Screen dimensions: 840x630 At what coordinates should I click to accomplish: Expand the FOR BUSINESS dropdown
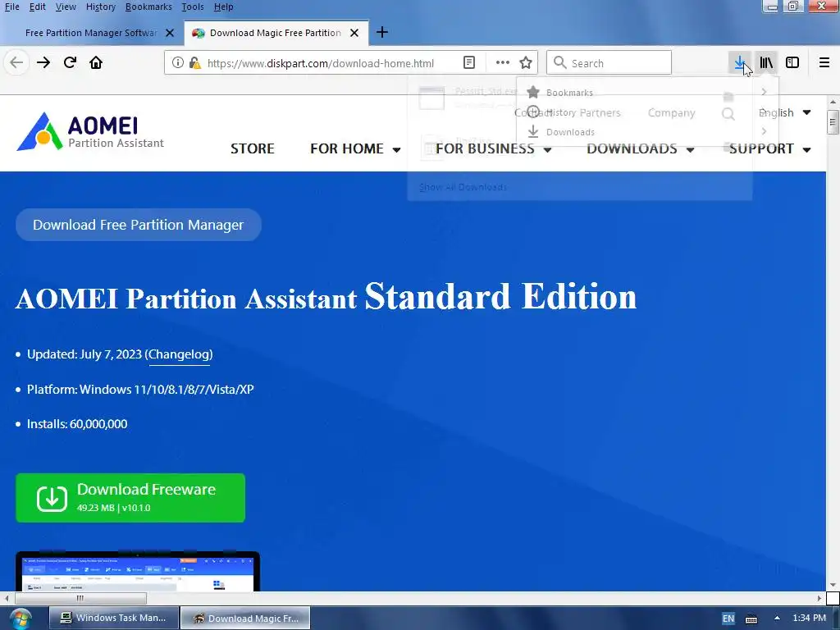(493, 148)
